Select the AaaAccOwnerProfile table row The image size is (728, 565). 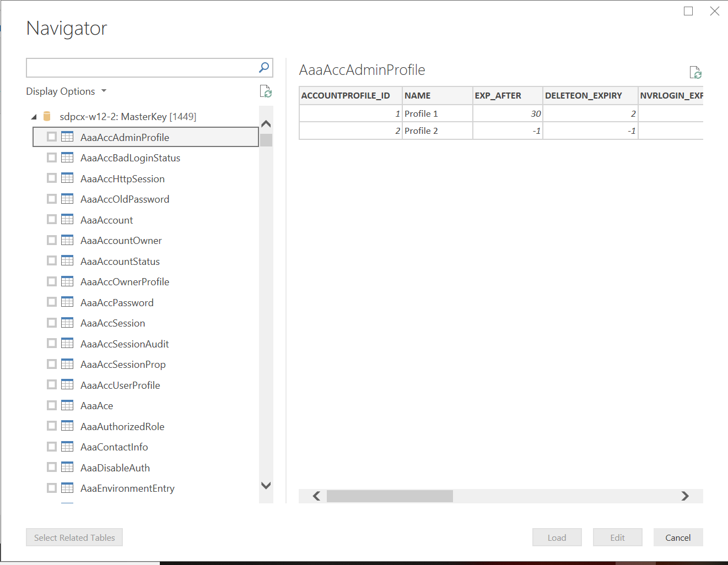(x=145, y=281)
